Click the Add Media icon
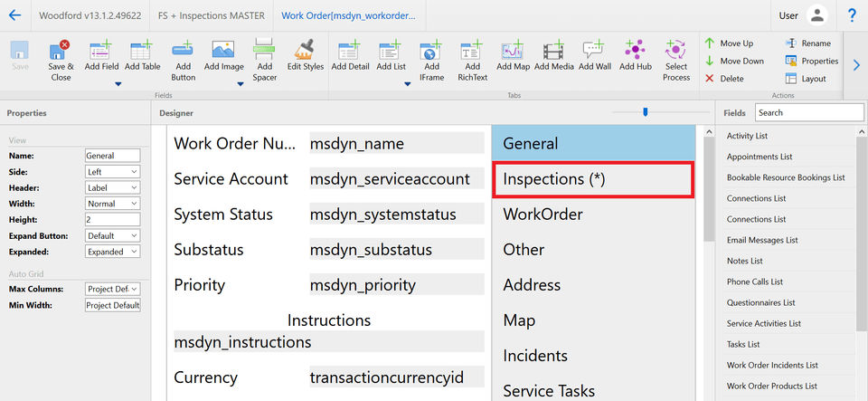 (x=553, y=50)
